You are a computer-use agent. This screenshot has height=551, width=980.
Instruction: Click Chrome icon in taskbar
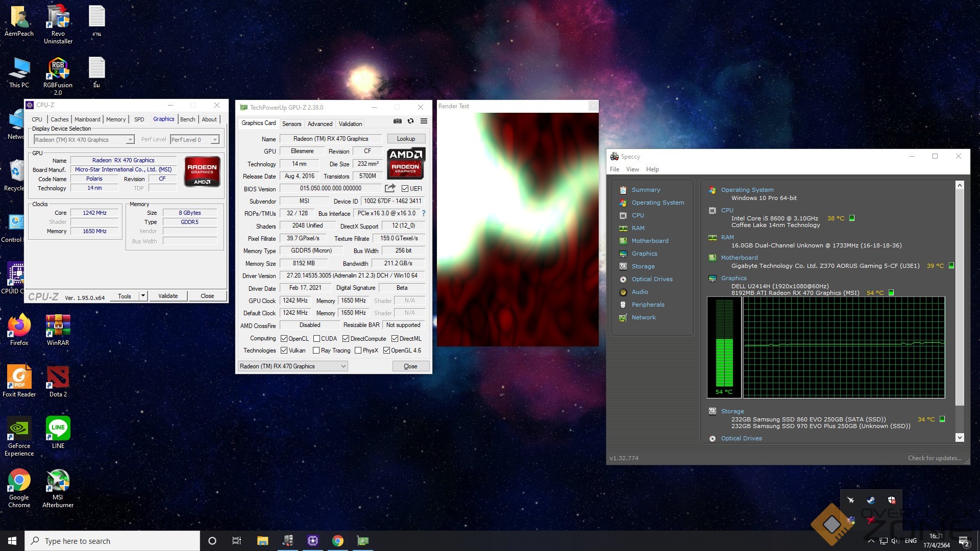click(337, 541)
